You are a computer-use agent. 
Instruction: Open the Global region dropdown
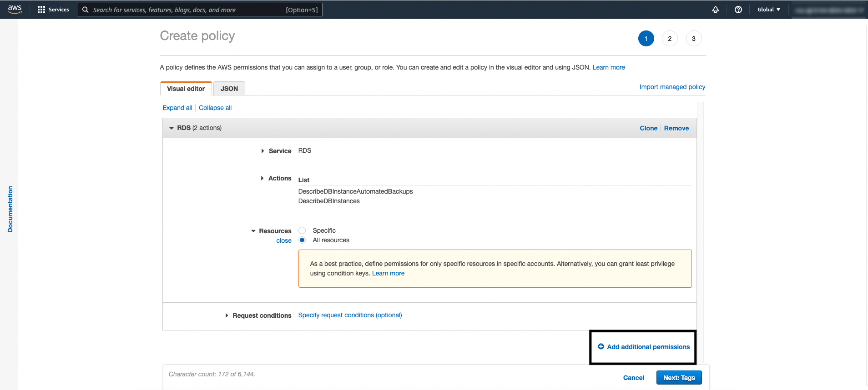point(769,10)
